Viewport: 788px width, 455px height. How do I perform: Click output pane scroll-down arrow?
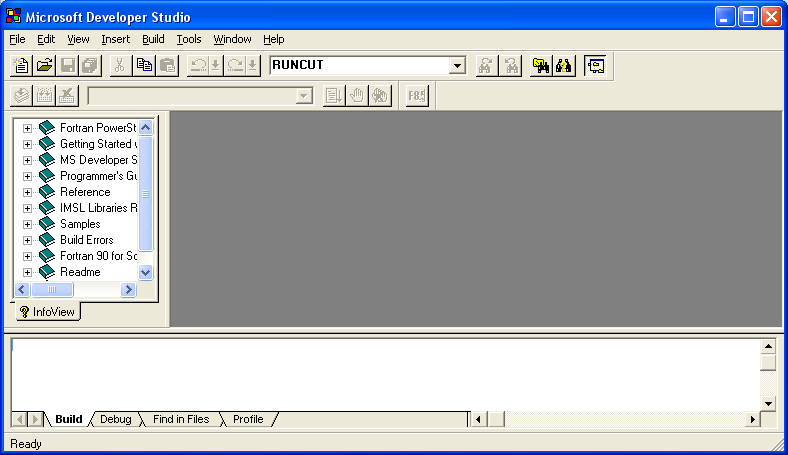pyautogui.click(x=768, y=403)
